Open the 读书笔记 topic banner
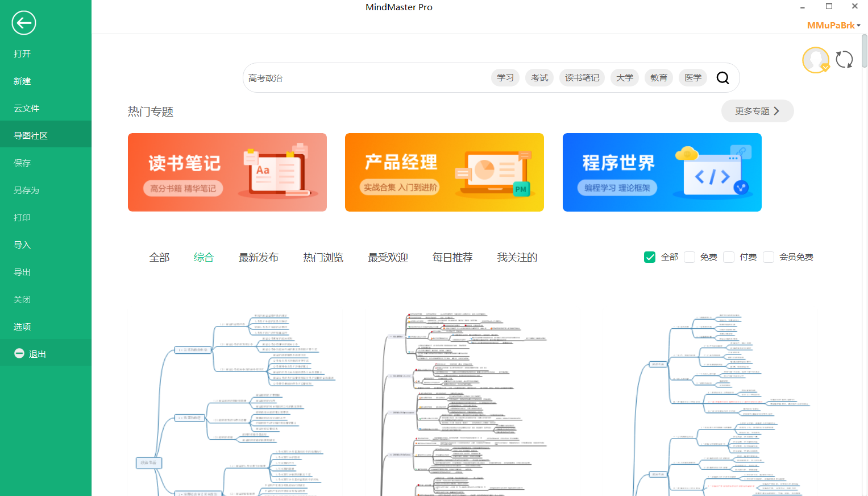 (x=227, y=172)
